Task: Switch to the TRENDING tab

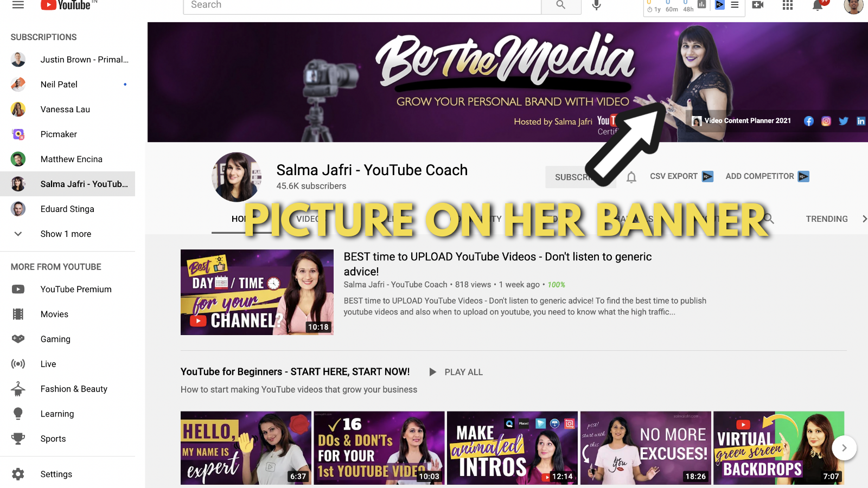Action: tap(826, 219)
